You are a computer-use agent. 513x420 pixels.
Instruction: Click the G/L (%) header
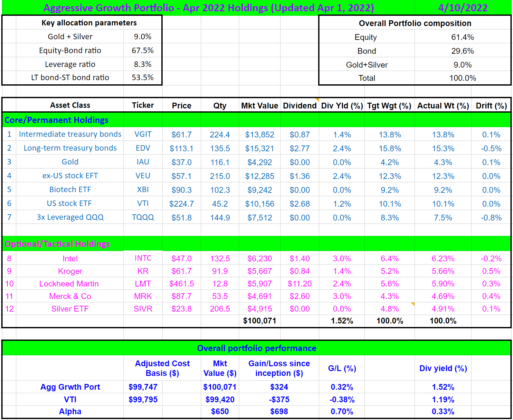[342, 369]
